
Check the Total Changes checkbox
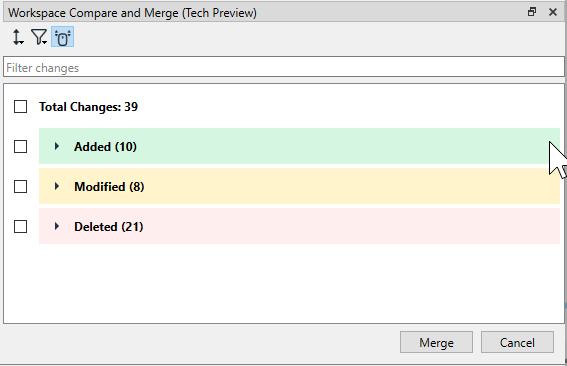point(20,107)
